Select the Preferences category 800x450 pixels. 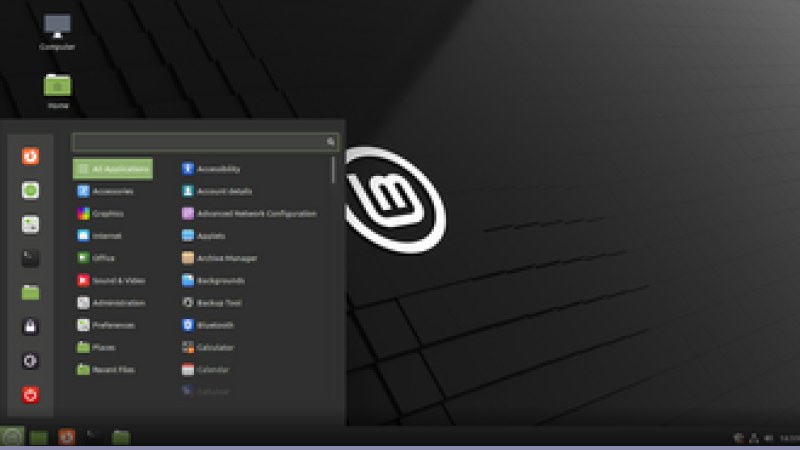click(x=113, y=325)
